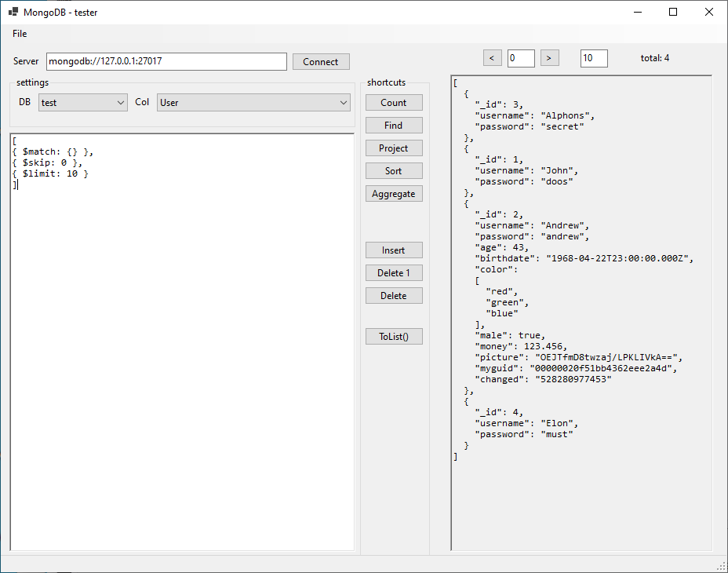This screenshot has height=573, width=728.
Task: Click the "password": "must" result line
Action: tap(524, 435)
